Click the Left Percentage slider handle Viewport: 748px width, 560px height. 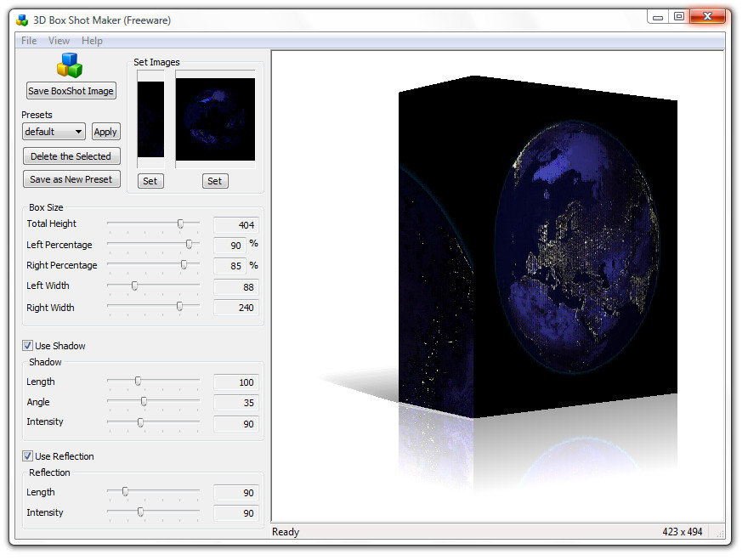(x=189, y=244)
